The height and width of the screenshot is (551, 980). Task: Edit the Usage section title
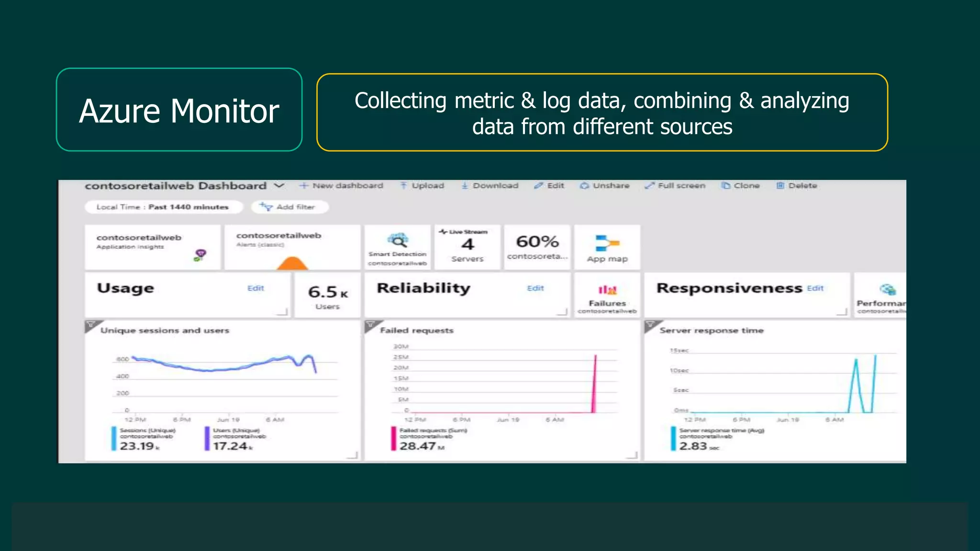pyautogui.click(x=256, y=288)
